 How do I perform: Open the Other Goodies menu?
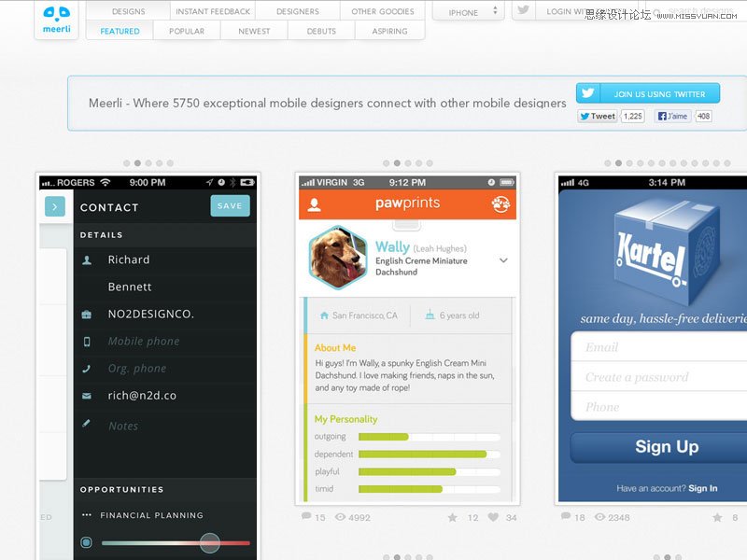click(x=383, y=11)
